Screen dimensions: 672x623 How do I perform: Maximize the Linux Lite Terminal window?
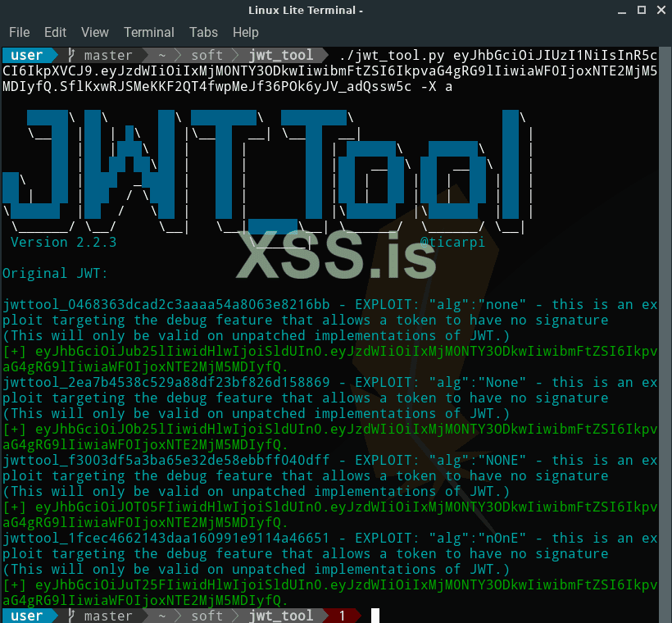click(642, 10)
